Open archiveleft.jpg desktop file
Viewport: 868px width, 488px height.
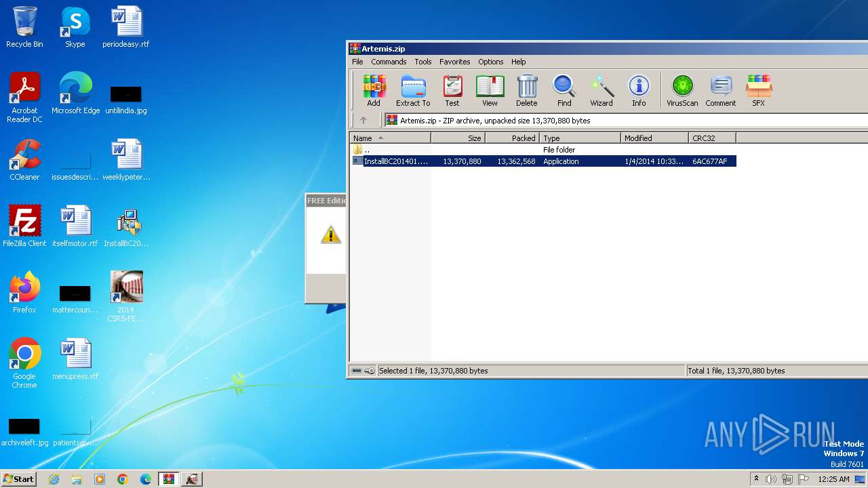24,431
